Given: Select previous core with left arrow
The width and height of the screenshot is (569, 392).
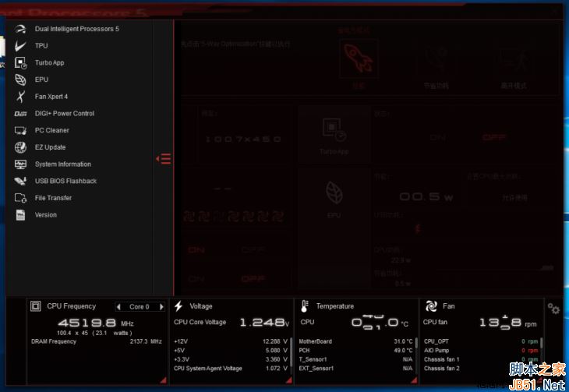Looking at the screenshot, I should 118,307.
